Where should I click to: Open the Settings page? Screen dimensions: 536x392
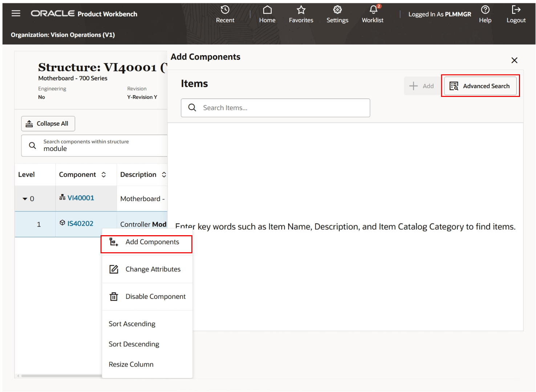[x=337, y=14]
